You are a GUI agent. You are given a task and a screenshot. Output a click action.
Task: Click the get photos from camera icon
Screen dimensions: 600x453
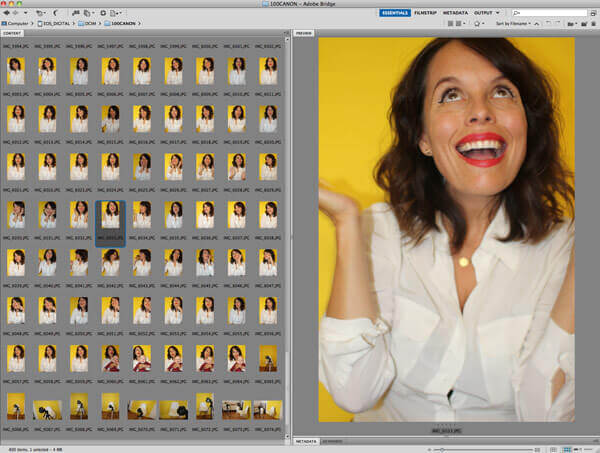tap(75, 13)
